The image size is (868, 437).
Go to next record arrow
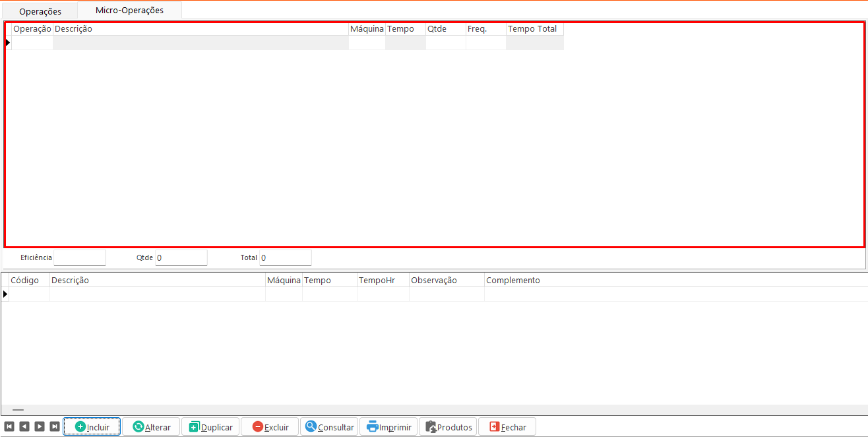click(40, 426)
